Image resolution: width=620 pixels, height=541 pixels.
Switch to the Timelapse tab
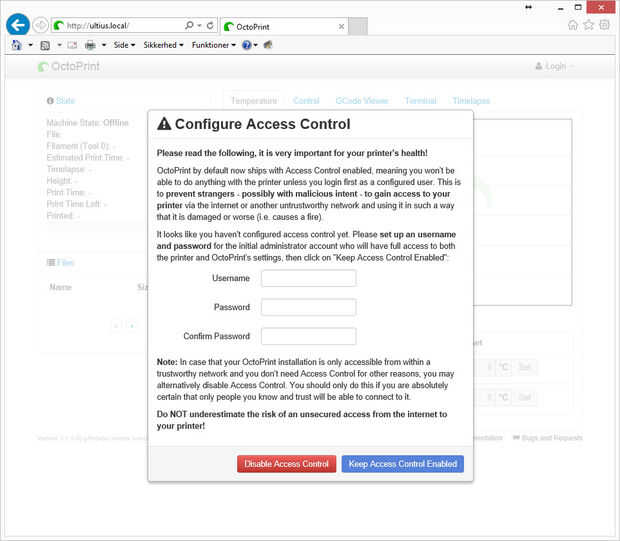[x=471, y=101]
